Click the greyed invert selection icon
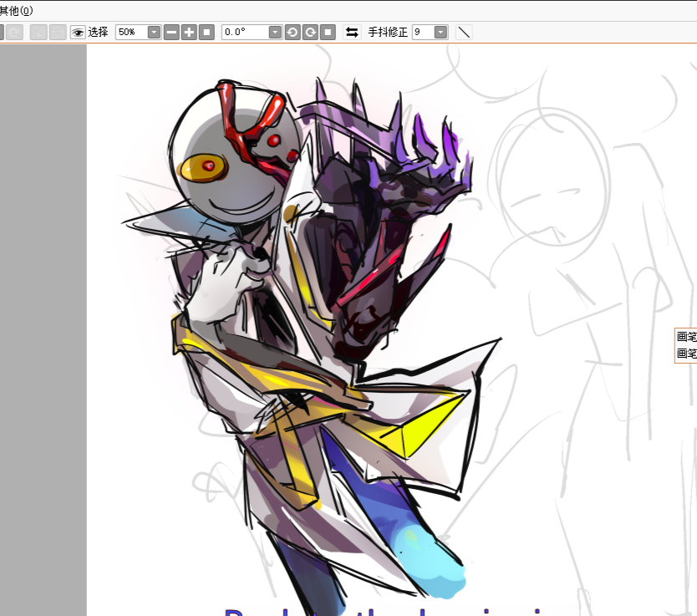 [x=58, y=32]
